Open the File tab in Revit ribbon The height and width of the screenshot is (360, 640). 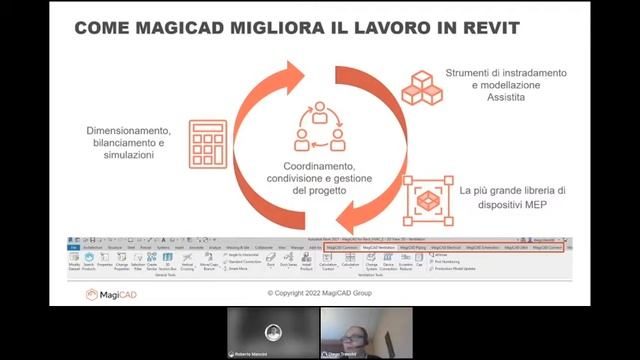coord(74,247)
